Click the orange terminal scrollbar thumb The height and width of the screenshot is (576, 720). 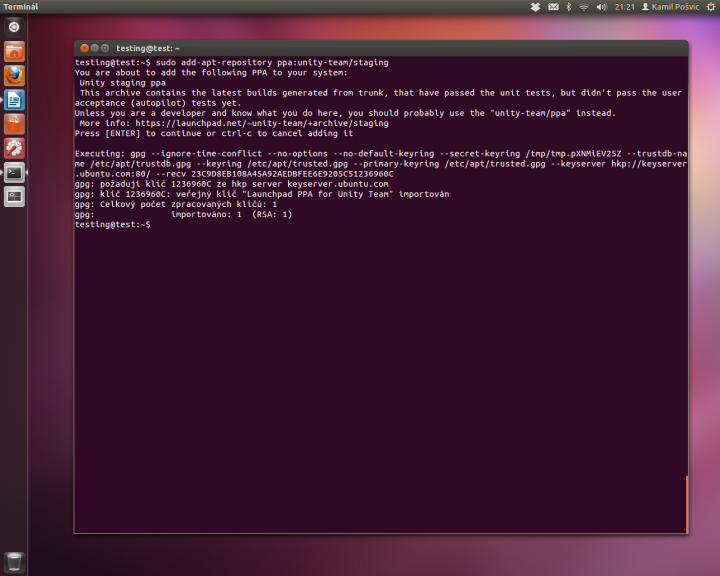pyautogui.click(x=687, y=504)
